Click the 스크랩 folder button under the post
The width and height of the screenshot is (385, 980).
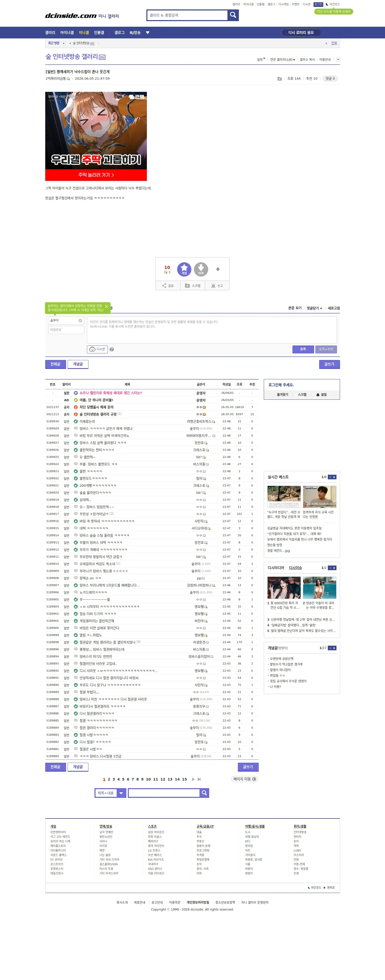(x=193, y=286)
